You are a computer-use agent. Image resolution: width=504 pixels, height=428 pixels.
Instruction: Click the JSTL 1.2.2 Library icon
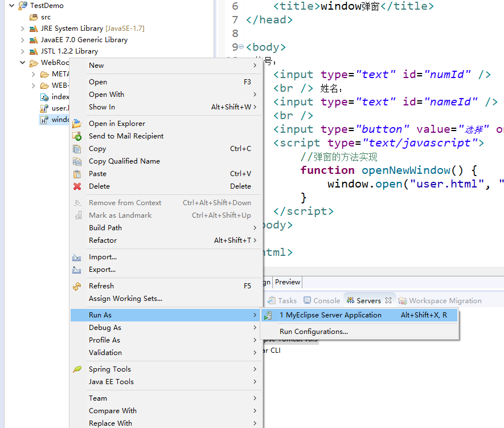(x=34, y=51)
